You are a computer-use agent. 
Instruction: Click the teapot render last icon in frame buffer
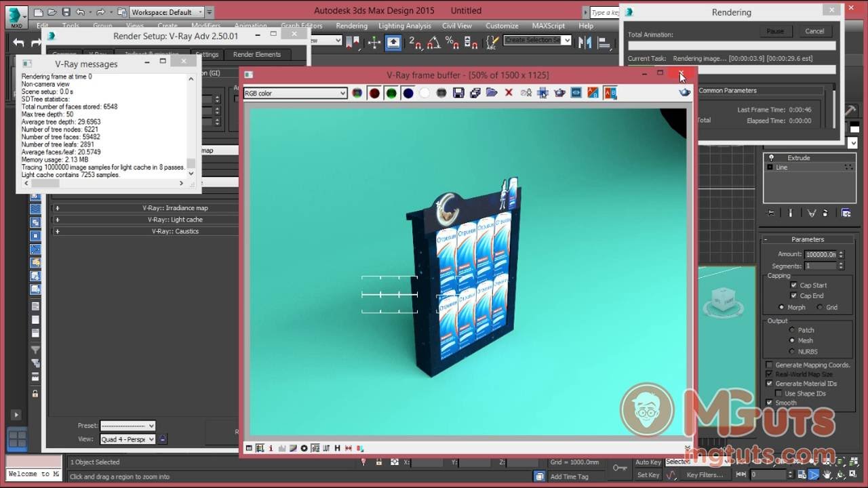pyautogui.click(x=559, y=93)
